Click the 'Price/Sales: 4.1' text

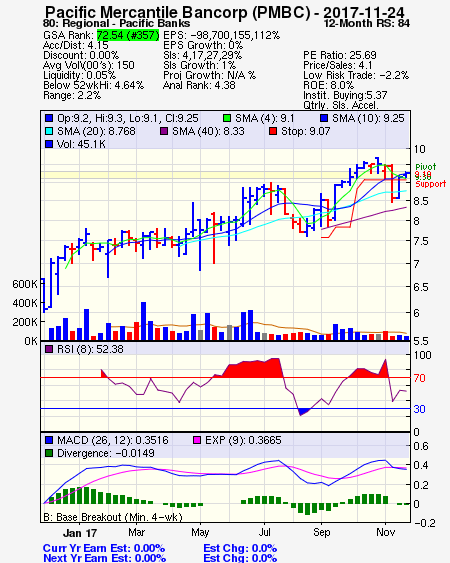(338, 65)
